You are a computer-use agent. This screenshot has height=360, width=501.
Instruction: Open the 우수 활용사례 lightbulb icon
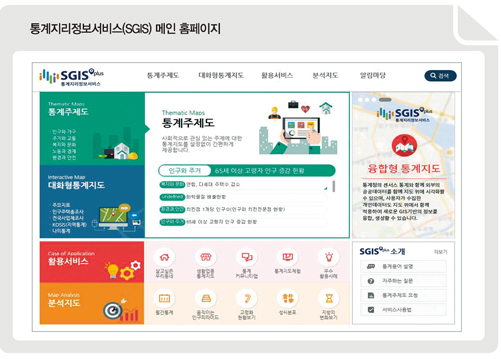329,257
